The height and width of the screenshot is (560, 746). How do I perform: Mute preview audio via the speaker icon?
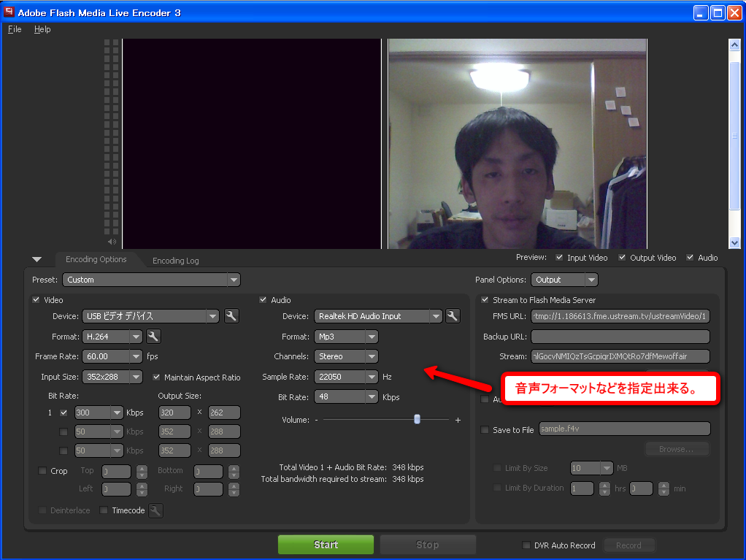(x=111, y=241)
